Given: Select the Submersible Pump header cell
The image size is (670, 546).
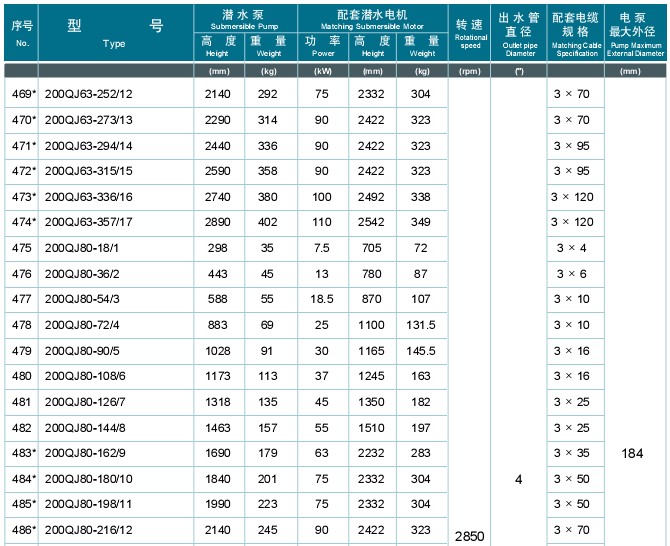Looking at the screenshot, I should click(x=241, y=16).
